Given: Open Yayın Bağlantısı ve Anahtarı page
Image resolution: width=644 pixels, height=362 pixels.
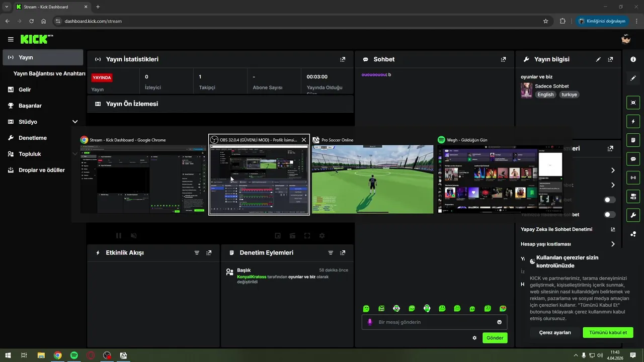Looking at the screenshot, I should click(x=49, y=73).
